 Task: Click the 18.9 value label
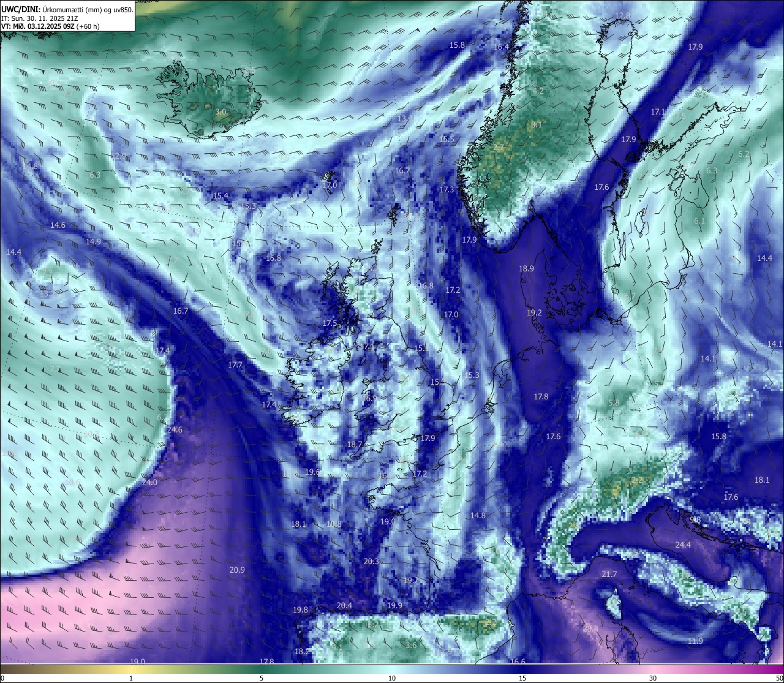(526, 269)
